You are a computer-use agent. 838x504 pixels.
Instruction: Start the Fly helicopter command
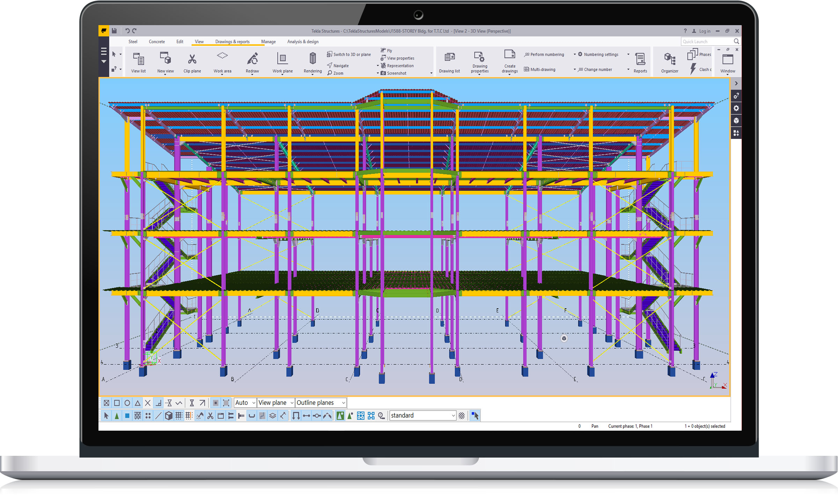[x=386, y=50]
